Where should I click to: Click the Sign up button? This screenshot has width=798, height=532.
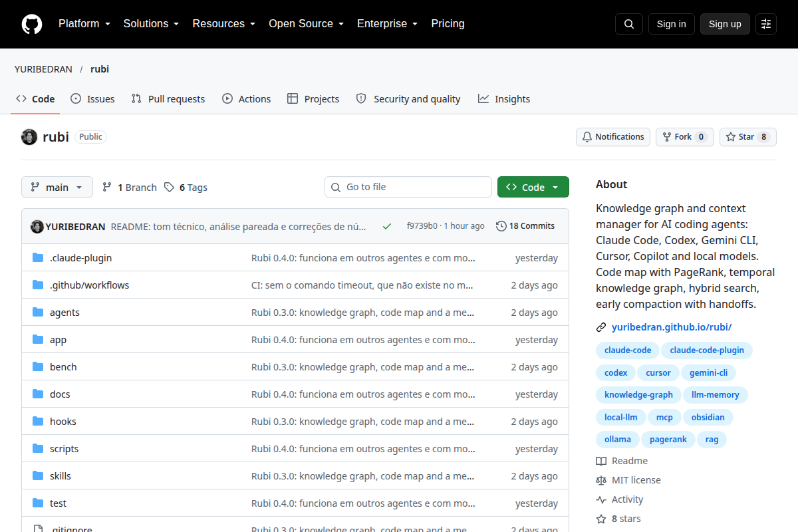[x=725, y=24]
